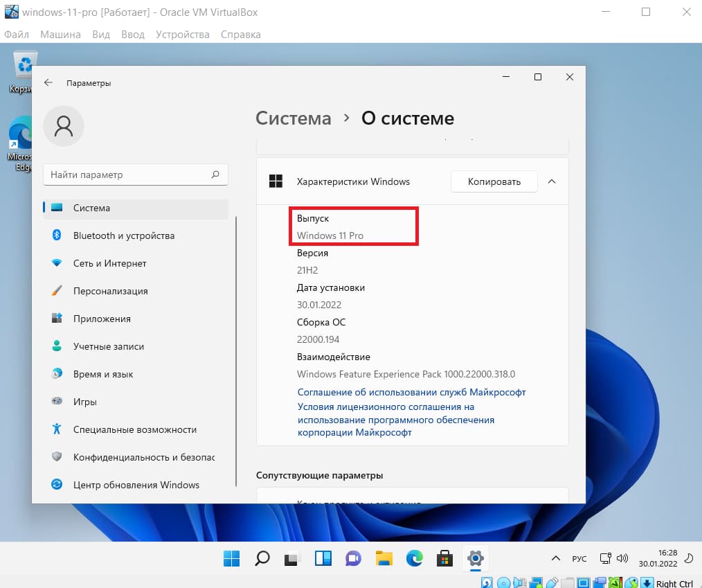The width and height of the screenshot is (702, 588).
Task: Open Приложения settings
Action: point(136,319)
